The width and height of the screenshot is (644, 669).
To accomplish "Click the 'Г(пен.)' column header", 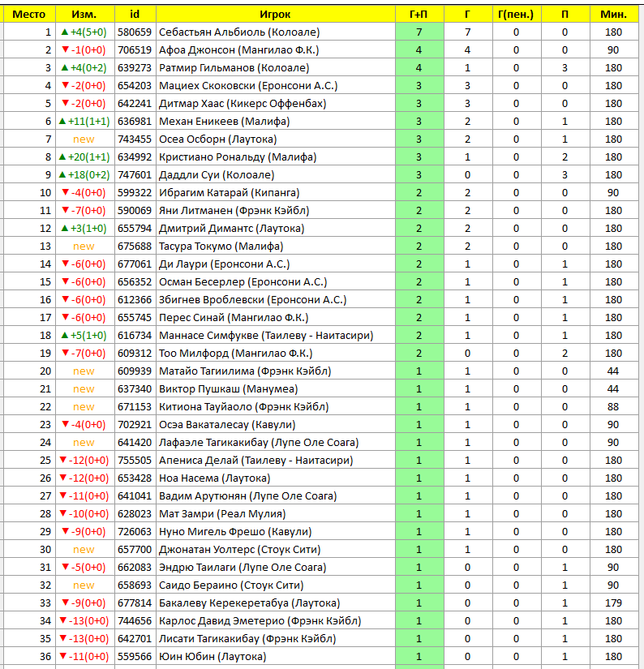I will (x=516, y=14).
